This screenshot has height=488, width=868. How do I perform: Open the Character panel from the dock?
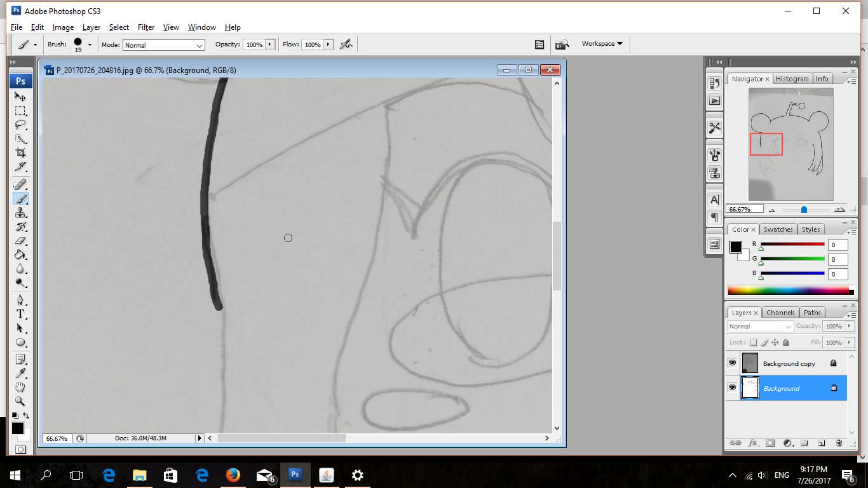[x=714, y=200]
